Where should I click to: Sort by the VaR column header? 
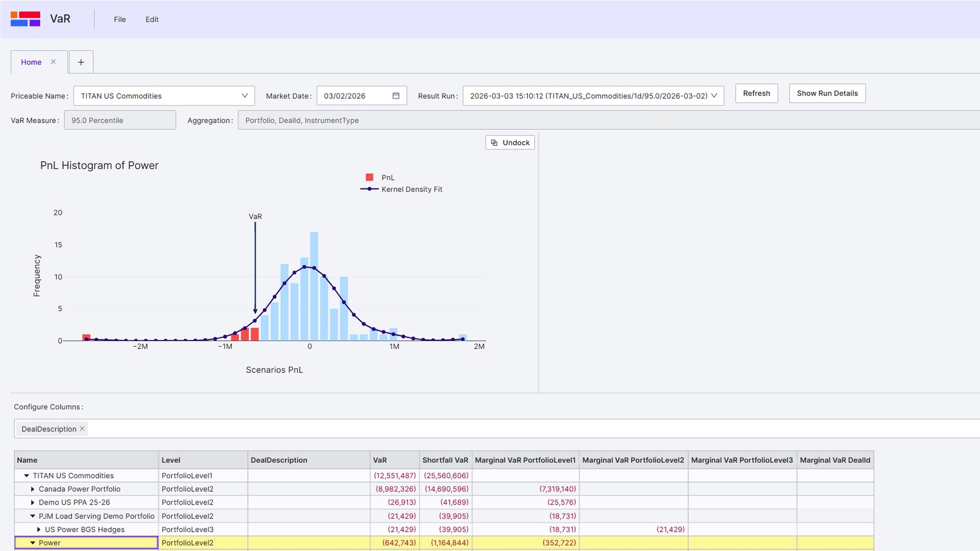coord(394,460)
